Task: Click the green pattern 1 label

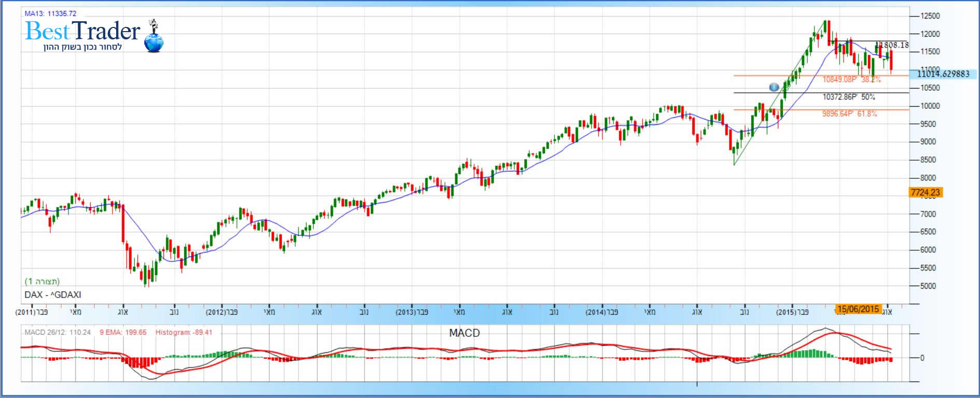Action: [x=43, y=281]
